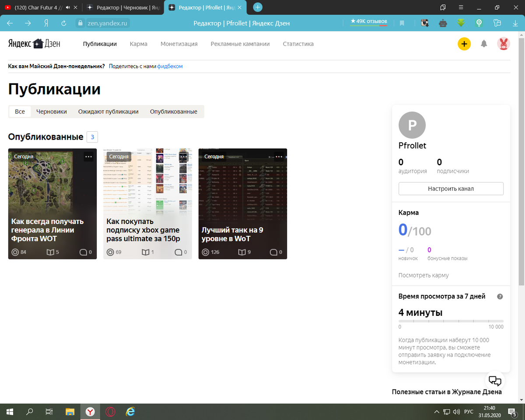Viewport: 525px width, 420px height.
Task: Open Opera browser from taskbar
Action: [110, 411]
